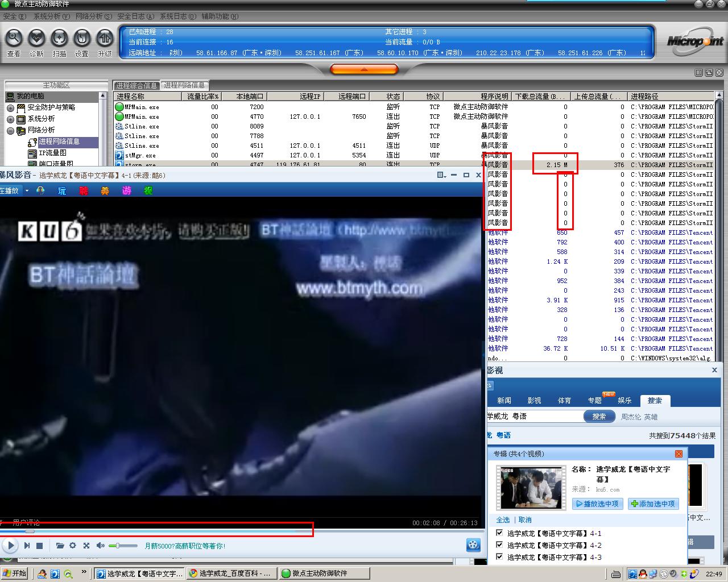This screenshot has width=728, height=582.
Task: Expand quick launch overflow chevron
Action: pos(84,572)
